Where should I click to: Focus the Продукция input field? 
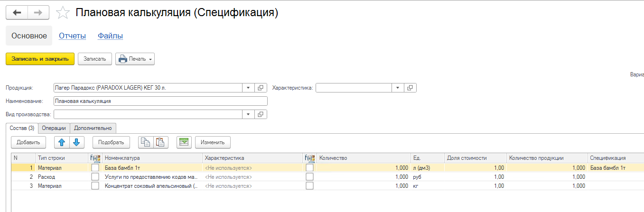tap(149, 88)
